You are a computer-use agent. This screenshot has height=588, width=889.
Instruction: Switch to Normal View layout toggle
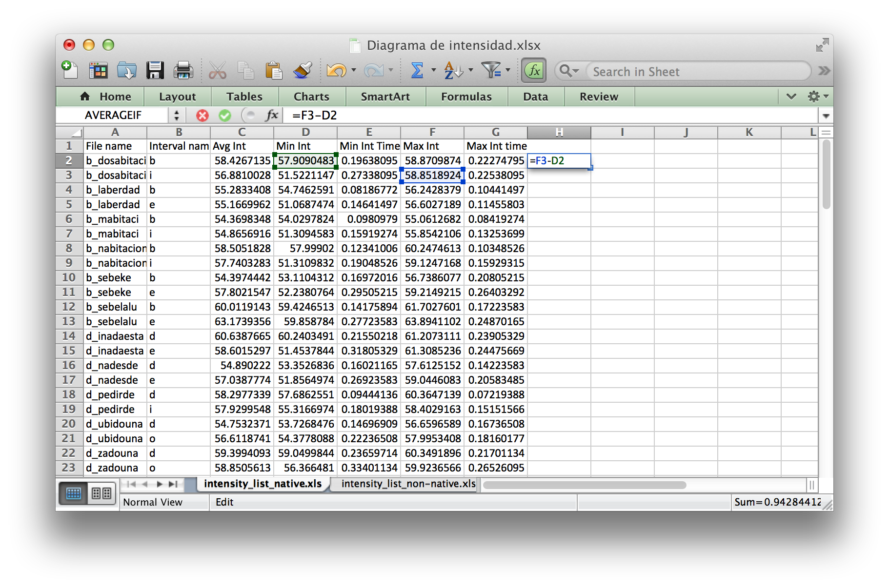click(73, 493)
